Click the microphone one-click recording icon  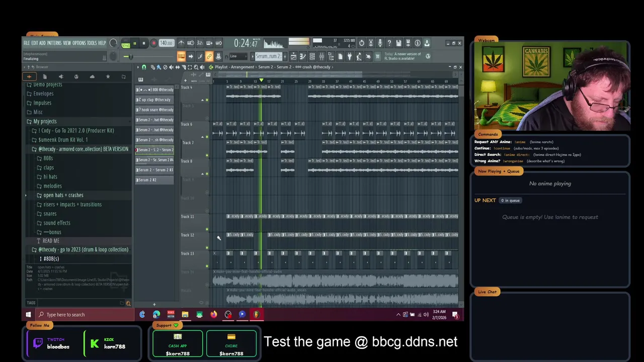pos(380,43)
